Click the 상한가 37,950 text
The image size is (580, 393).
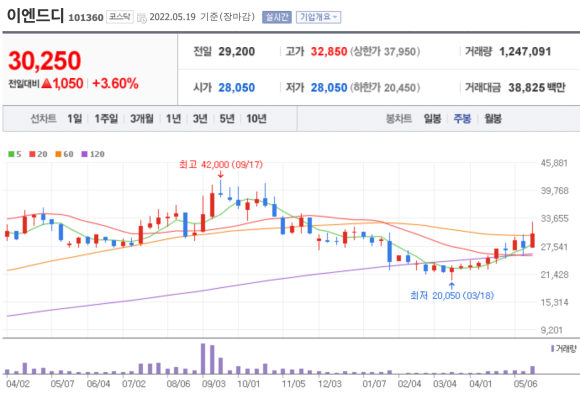[x=385, y=51]
